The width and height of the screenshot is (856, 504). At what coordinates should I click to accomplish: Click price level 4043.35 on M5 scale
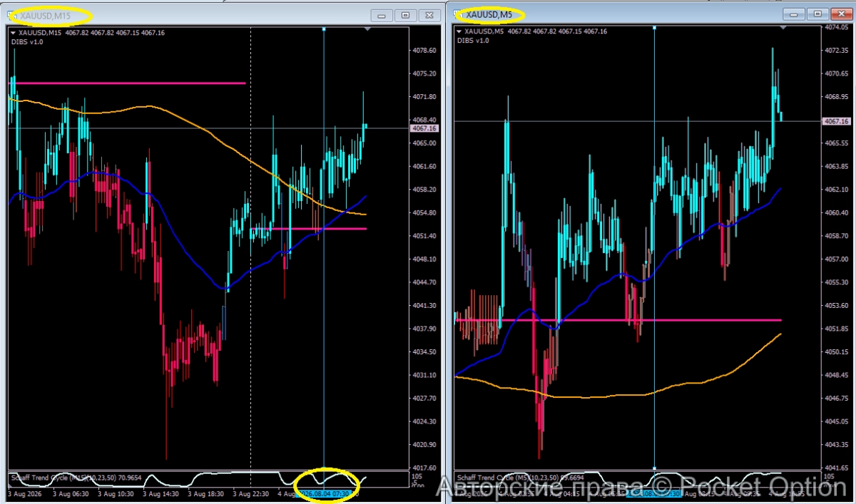pyautogui.click(x=835, y=445)
